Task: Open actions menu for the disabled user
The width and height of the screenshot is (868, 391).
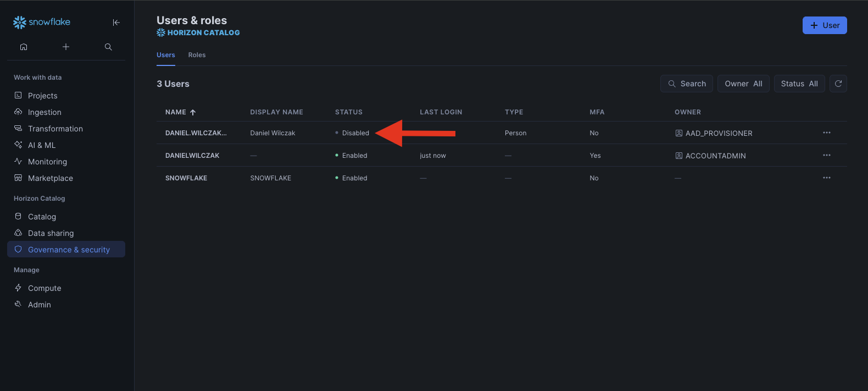Action: pyautogui.click(x=826, y=133)
